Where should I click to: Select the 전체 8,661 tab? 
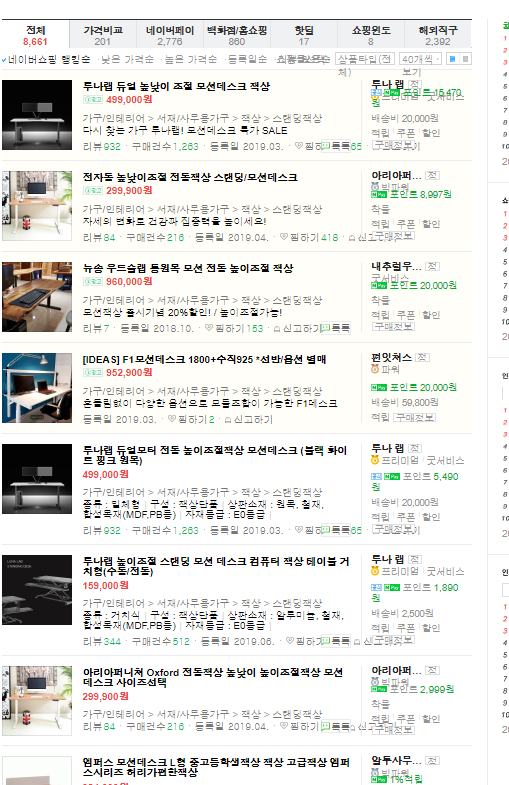coord(36,36)
